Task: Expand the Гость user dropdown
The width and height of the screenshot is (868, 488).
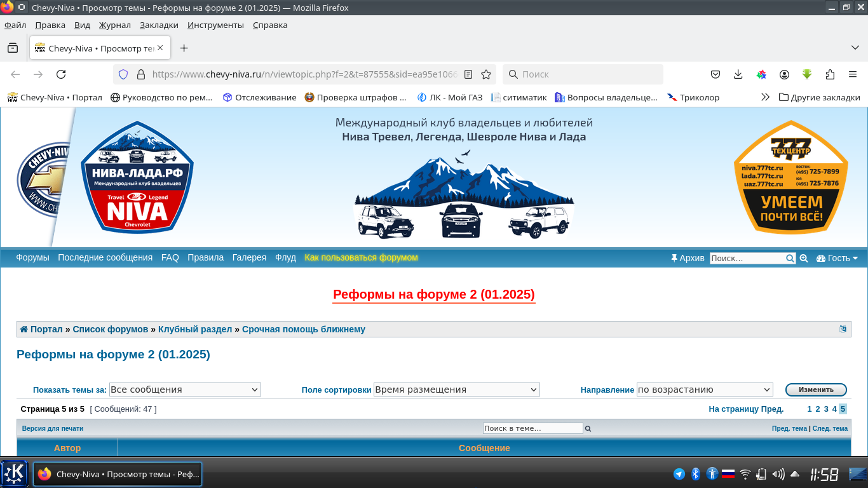Action: point(837,258)
